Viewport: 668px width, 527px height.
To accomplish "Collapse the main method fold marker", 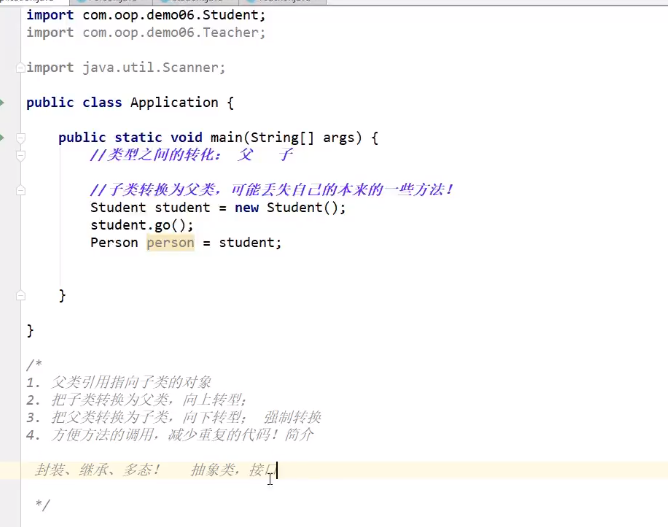I will pos(20,138).
